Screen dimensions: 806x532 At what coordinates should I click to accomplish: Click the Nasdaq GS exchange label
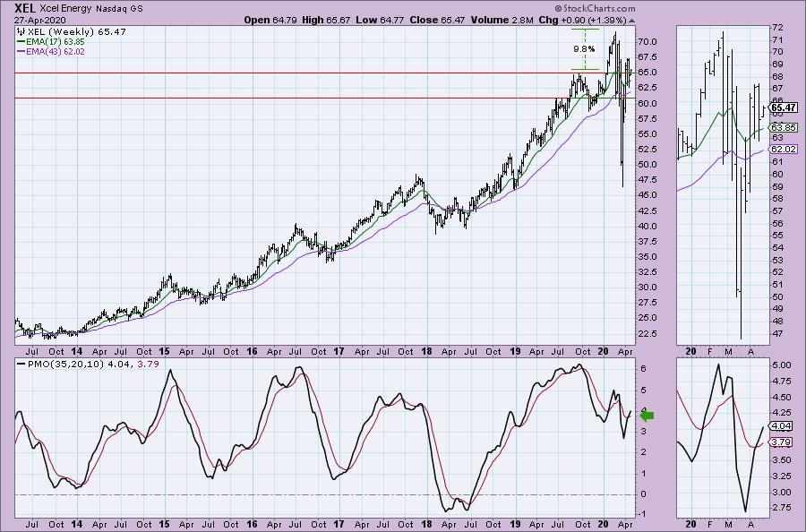click(x=119, y=9)
